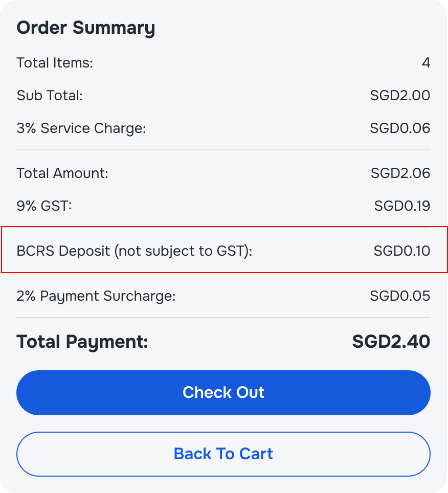Select the SGD2.40 total payment value
The width and height of the screenshot is (448, 493).
(391, 342)
